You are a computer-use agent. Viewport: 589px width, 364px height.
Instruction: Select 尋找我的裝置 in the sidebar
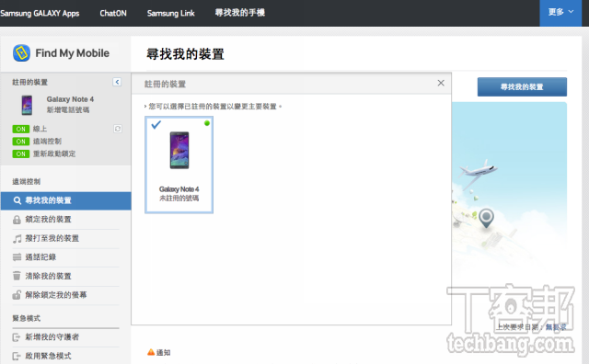[65, 200]
